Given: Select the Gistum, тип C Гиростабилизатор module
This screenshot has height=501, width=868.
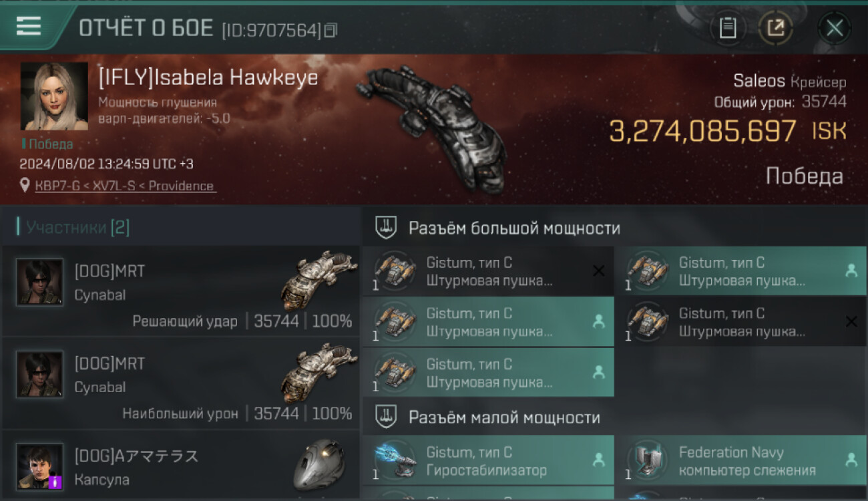Looking at the screenshot, I should click(x=489, y=460).
